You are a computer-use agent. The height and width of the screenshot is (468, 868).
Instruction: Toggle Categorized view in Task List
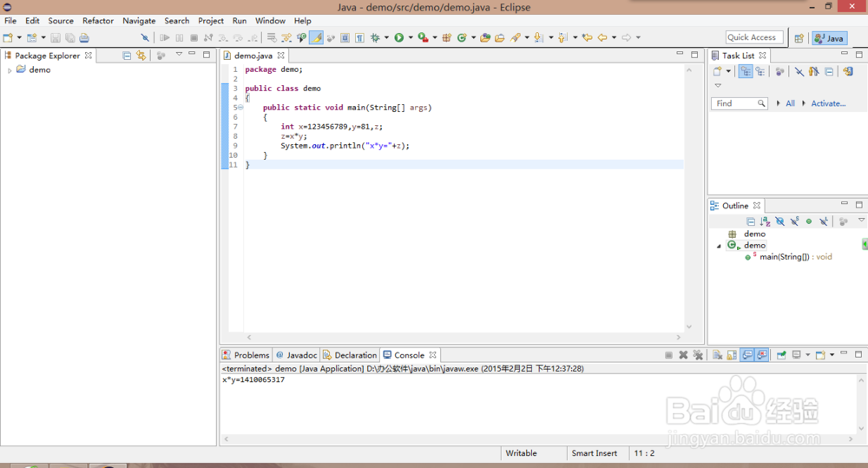click(746, 71)
